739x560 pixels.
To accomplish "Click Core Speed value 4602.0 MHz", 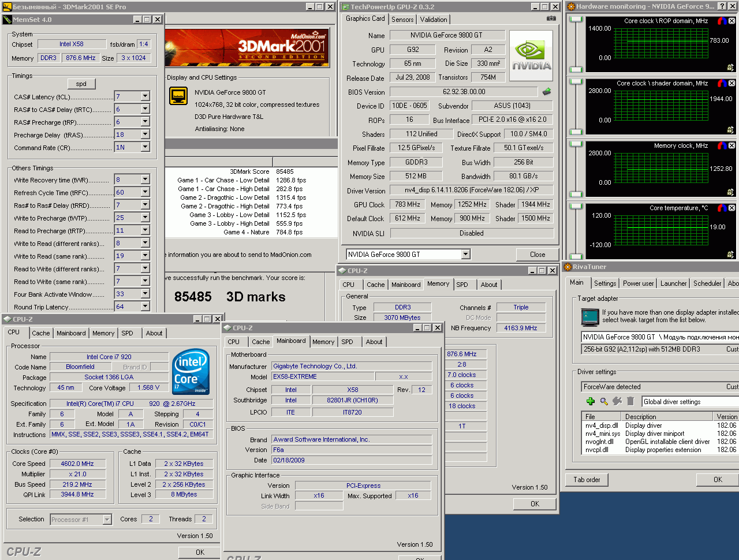I will point(77,464).
